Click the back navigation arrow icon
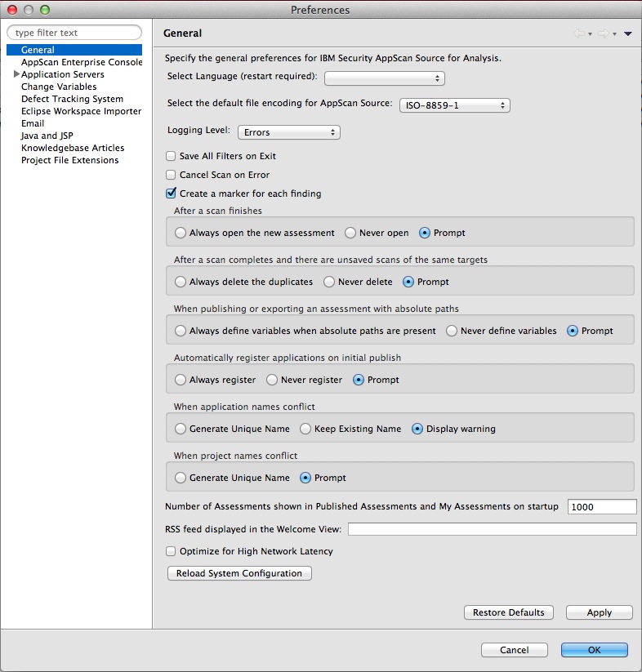Image resolution: width=642 pixels, height=672 pixels. [579, 33]
